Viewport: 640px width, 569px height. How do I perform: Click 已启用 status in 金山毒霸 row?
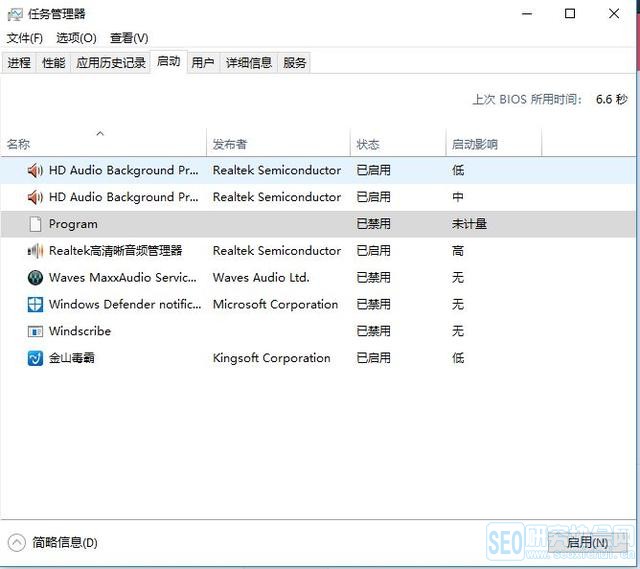(373, 358)
